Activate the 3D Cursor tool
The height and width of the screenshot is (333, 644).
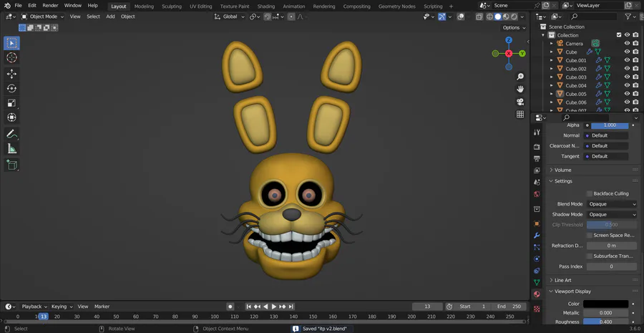12,57
